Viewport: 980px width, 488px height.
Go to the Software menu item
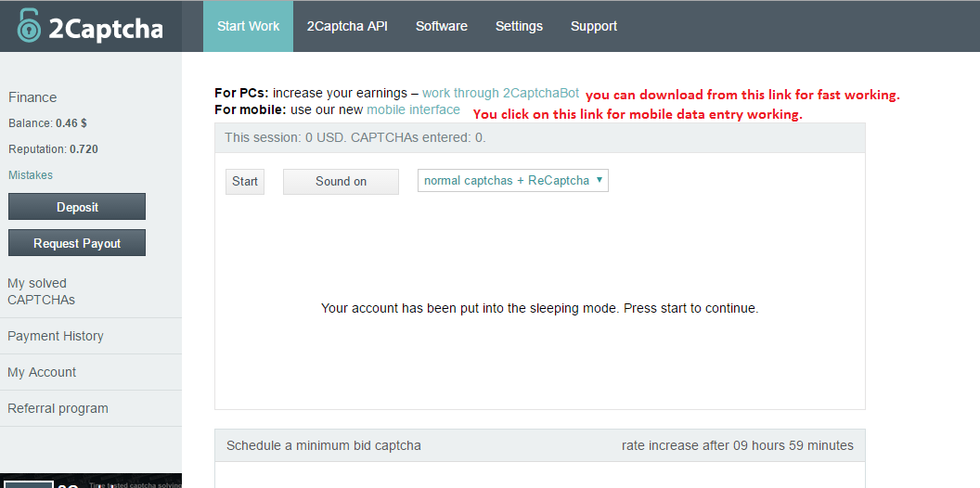coord(441,26)
